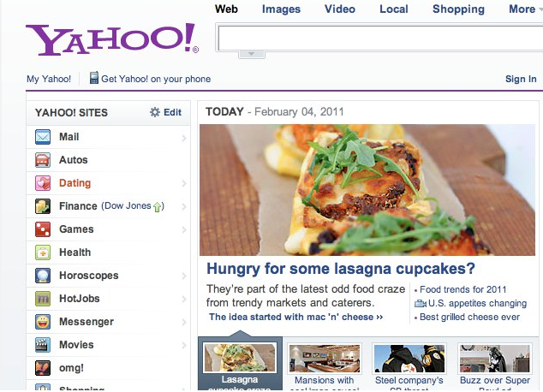Click the red Autos car icon
543x392 pixels.
pos(43,160)
